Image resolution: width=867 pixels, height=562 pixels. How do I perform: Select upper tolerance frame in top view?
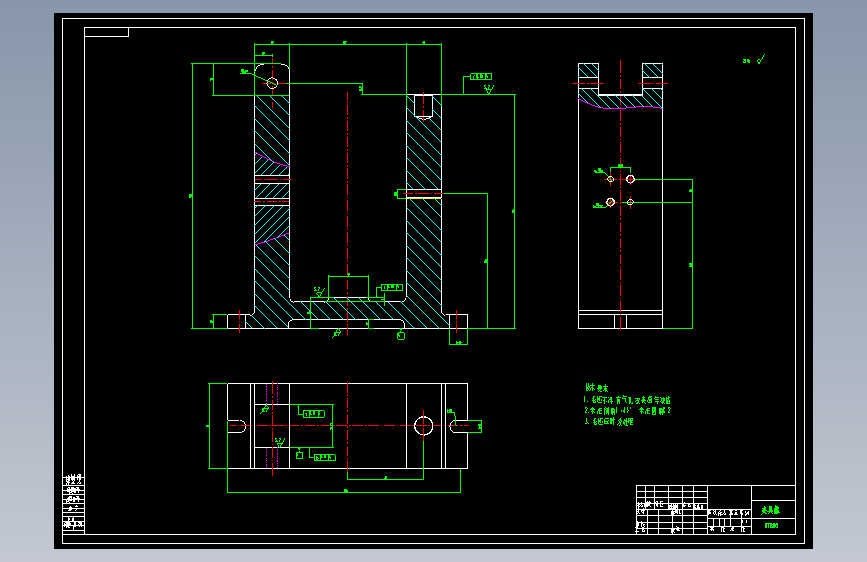(314, 414)
